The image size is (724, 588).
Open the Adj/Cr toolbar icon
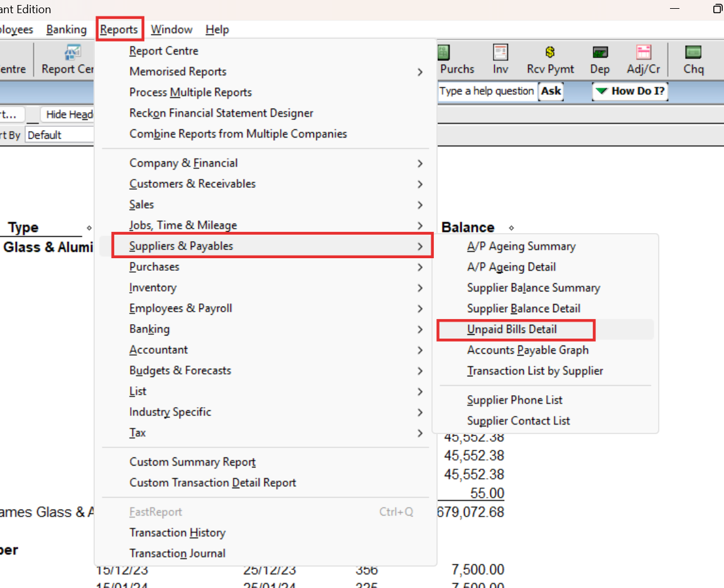(x=643, y=60)
